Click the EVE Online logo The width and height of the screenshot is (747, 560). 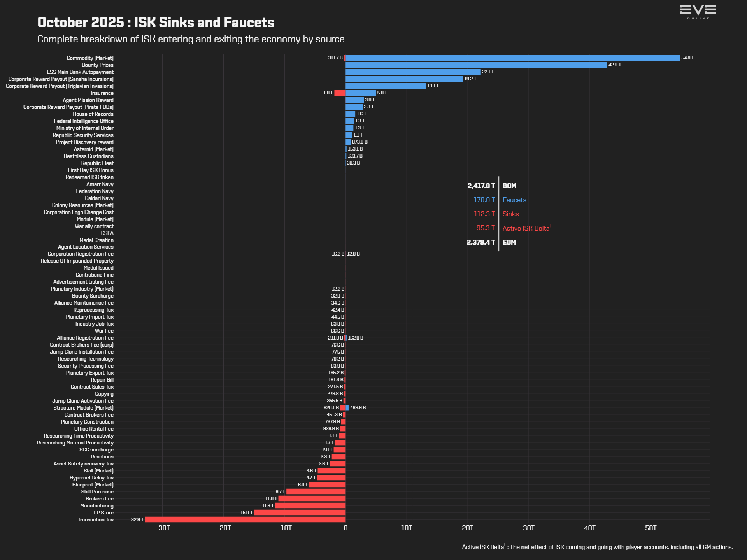point(698,12)
